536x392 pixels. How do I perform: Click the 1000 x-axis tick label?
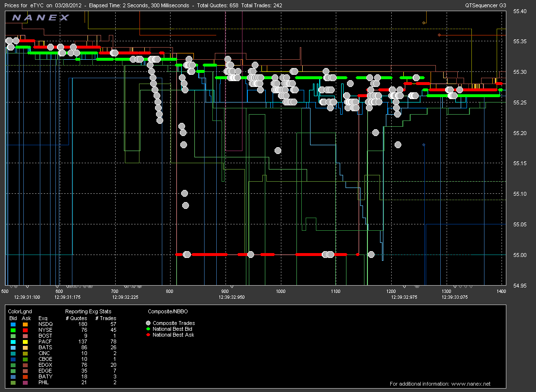pos(281,291)
